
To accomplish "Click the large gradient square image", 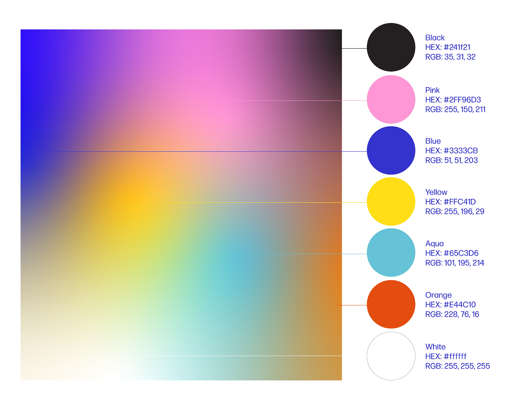I will pos(181,205).
